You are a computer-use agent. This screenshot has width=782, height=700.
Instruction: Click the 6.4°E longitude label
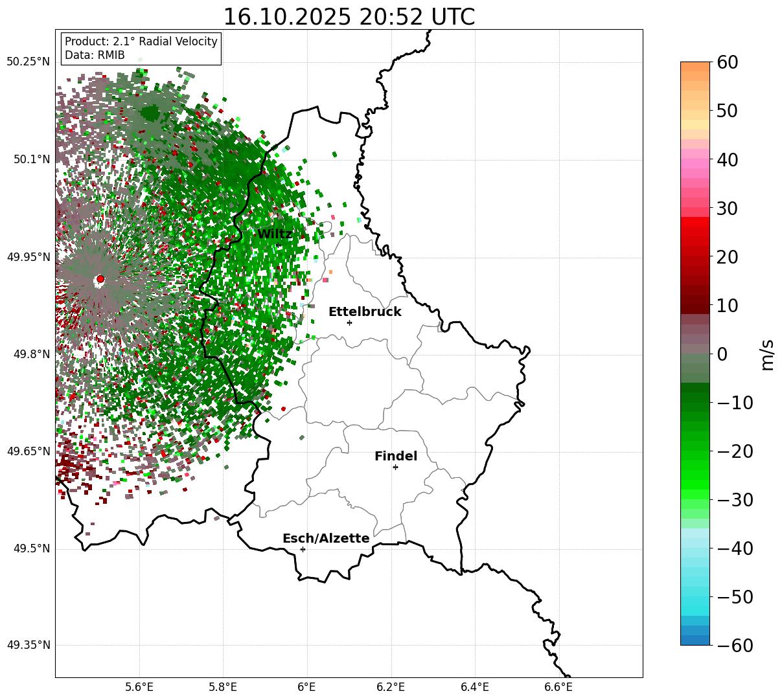pos(475,686)
